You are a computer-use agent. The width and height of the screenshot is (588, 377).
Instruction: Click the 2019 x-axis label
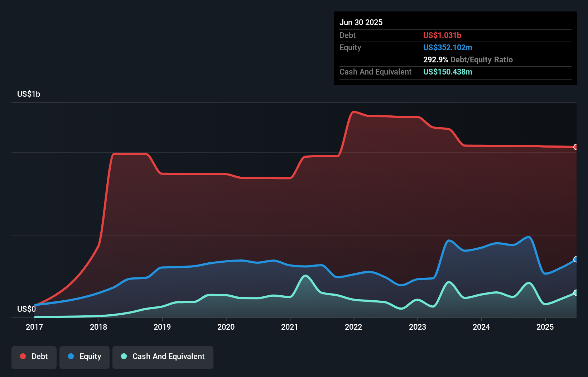pyautogui.click(x=162, y=327)
